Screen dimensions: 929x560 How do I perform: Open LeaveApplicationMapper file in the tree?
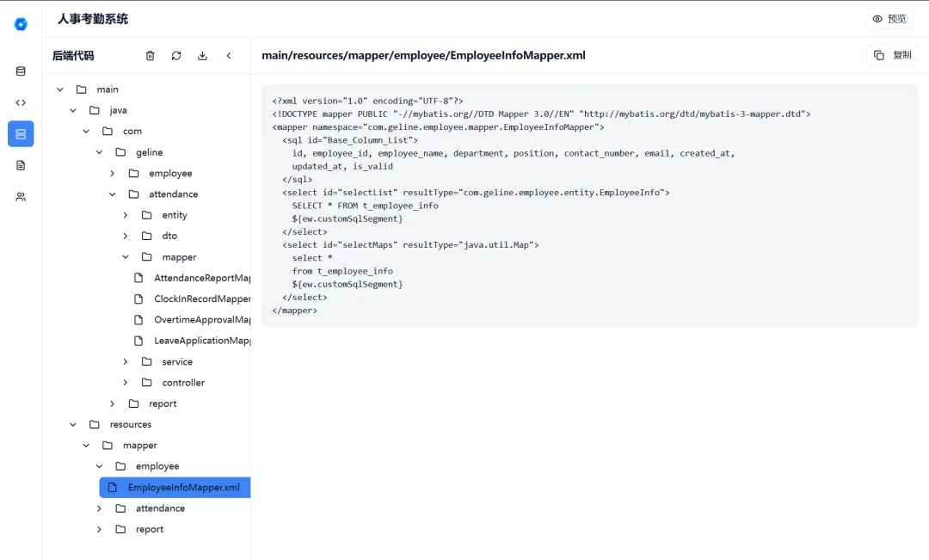point(201,341)
